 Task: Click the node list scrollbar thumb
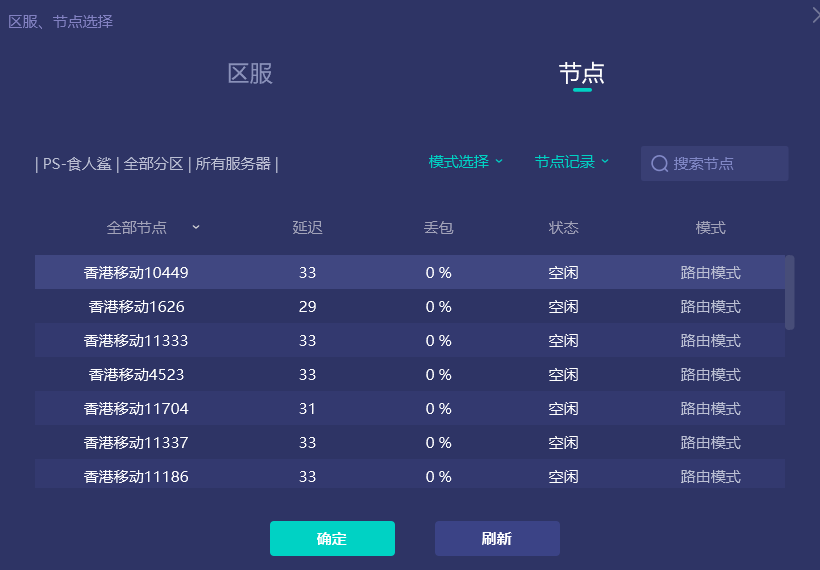click(x=790, y=292)
